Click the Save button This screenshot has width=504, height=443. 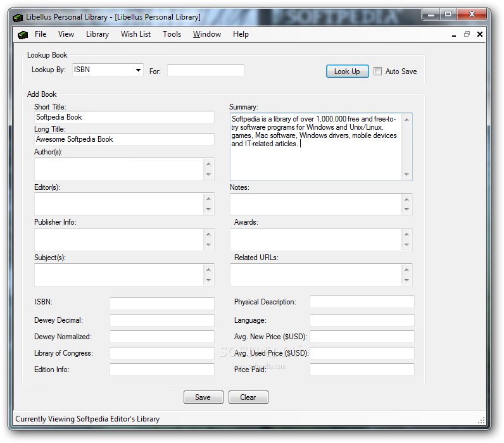click(x=203, y=397)
